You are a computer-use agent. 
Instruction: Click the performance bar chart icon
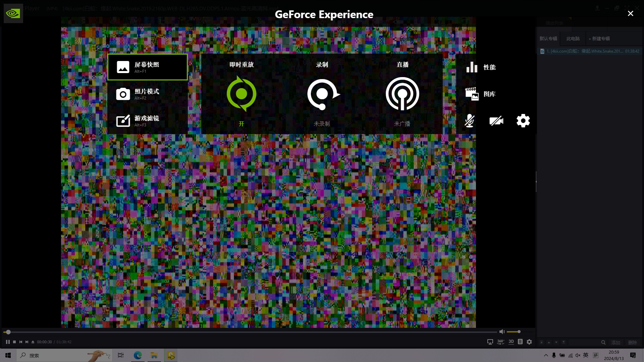coord(472,67)
